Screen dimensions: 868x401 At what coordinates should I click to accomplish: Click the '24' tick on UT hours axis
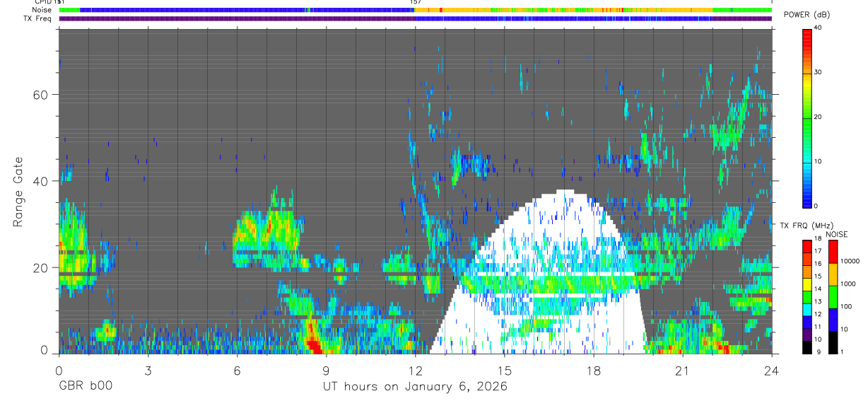coord(771,370)
